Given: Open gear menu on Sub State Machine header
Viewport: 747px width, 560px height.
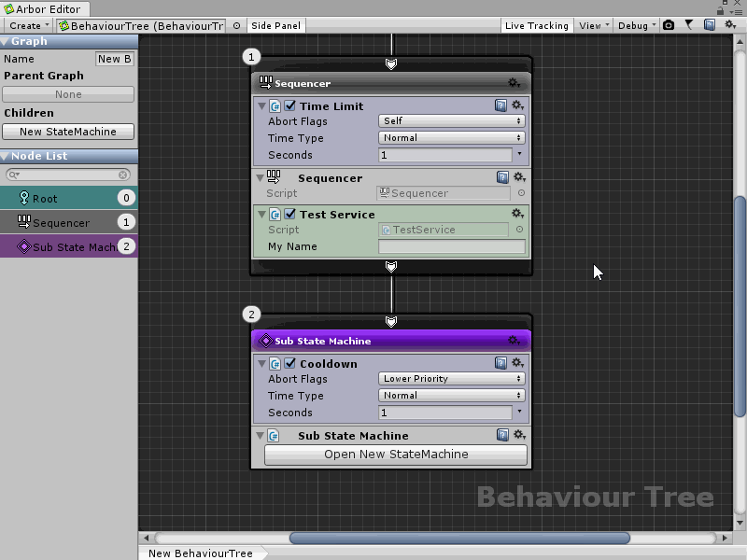Looking at the screenshot, I should 514,341.
